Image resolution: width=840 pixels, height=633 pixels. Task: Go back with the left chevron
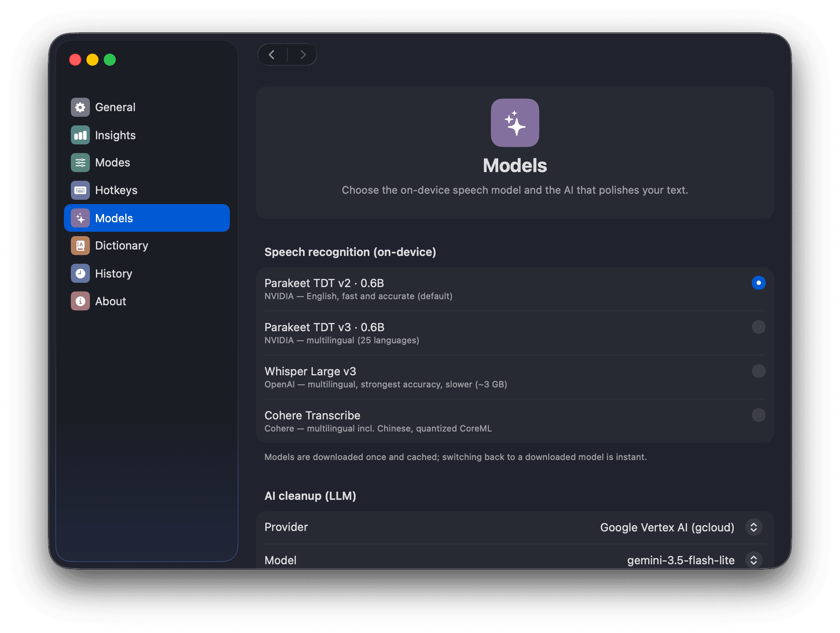tap(272, 54)
